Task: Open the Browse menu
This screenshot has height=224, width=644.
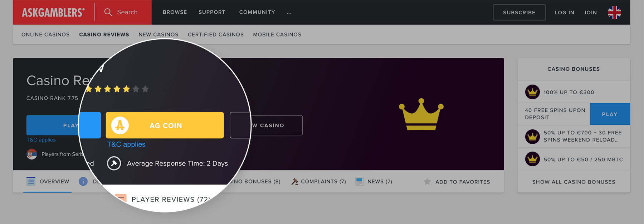Action: pyautogui.click(x=175, y=12)
